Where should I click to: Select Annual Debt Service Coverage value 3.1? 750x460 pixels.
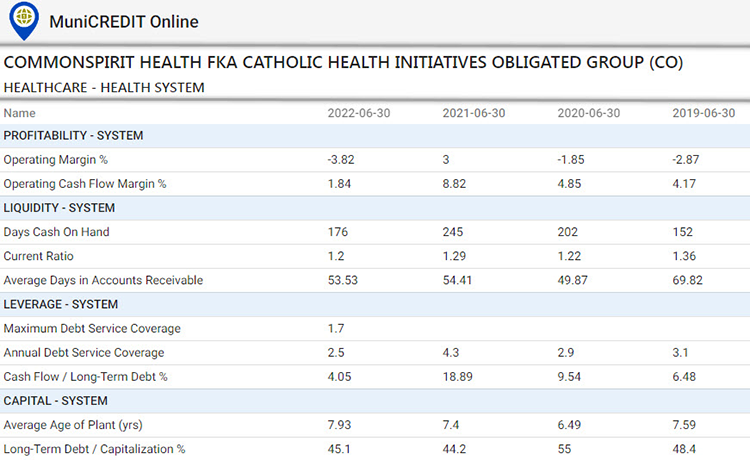[680, 353]
